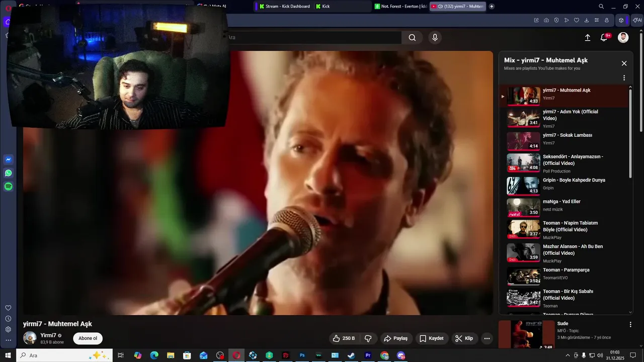Open sidebar history clock icon
This screenshot has height=362, width=644.
[x=8, y=319]
